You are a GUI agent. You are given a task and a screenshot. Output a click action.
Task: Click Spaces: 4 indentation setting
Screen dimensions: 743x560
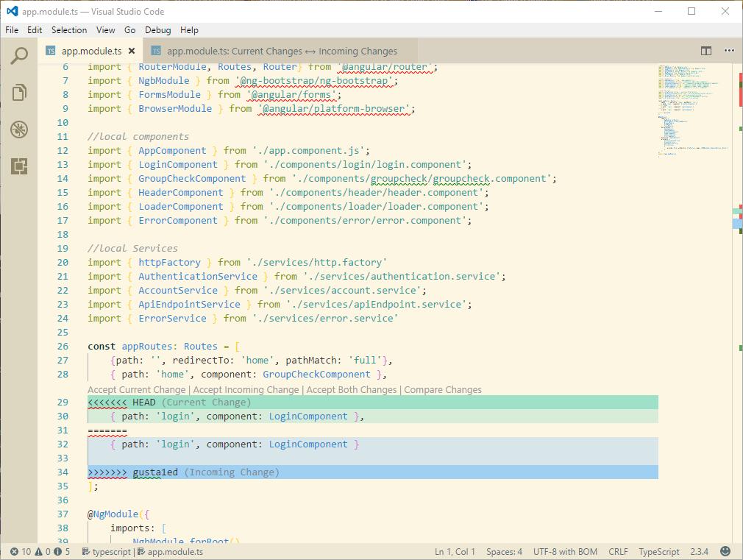504,551
